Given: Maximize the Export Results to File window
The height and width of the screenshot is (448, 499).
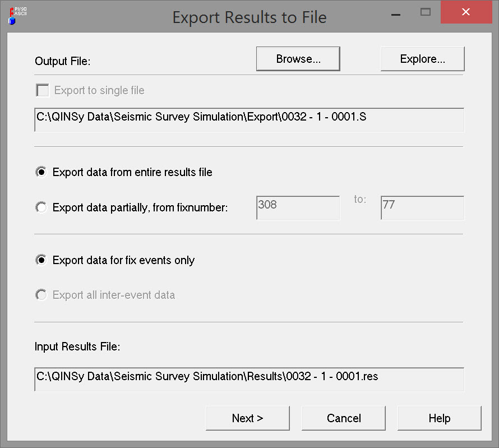Looking at the screenshot, I should click(426, 12).
